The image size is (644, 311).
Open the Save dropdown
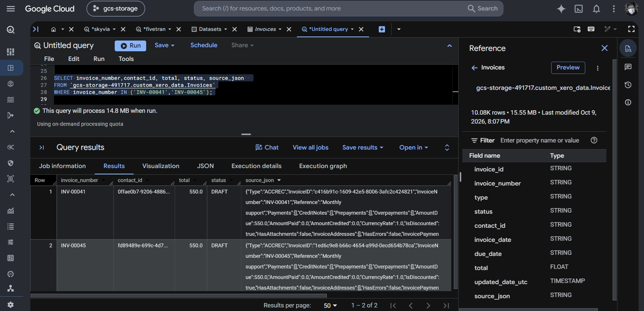click(x=164, y=45)
